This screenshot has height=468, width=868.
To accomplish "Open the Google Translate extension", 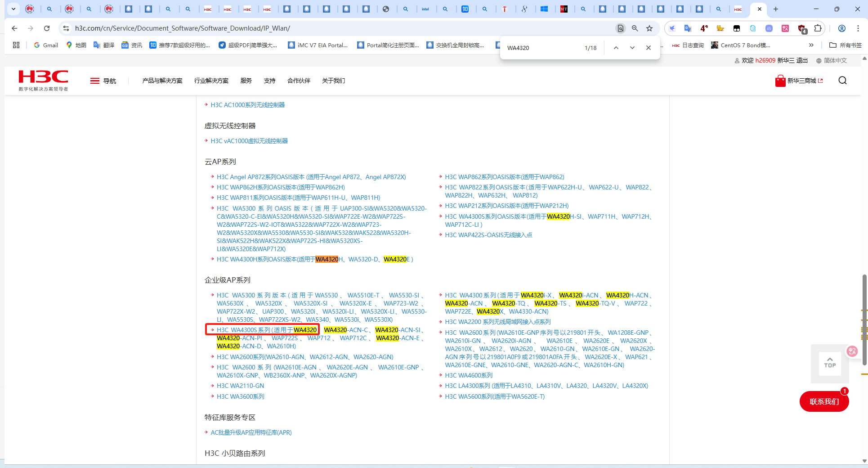I will [x=688, y=28].
